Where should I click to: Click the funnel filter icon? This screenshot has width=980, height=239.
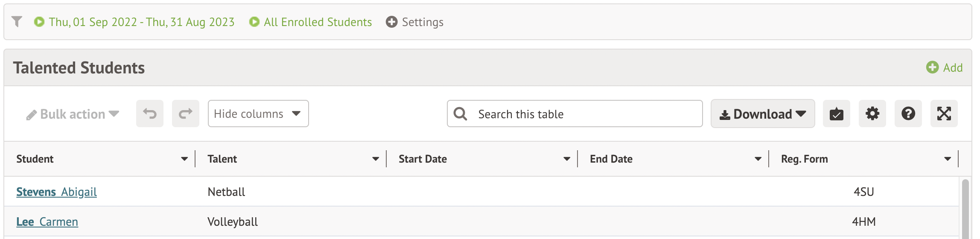(x=17, y=21)
